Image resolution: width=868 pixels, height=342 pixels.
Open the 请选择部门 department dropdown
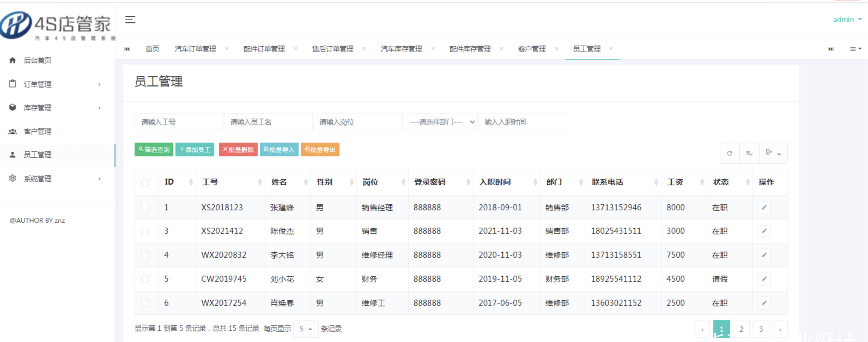[440, 122]
